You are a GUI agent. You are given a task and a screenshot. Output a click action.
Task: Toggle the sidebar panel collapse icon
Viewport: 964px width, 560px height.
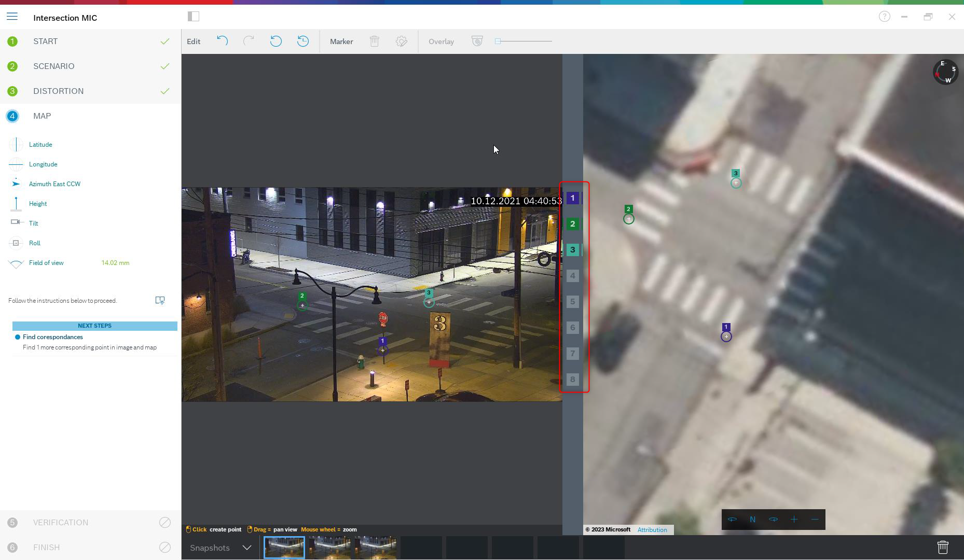coord(194,17)
